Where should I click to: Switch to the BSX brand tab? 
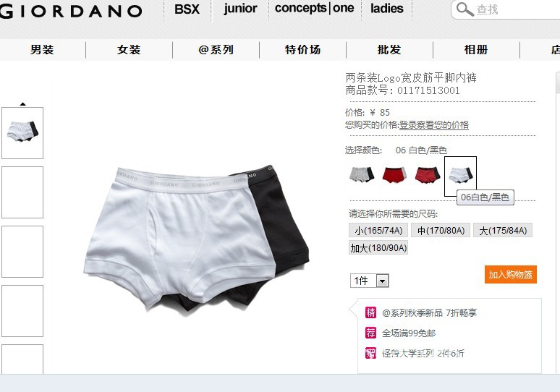click(x=187, y=9)
